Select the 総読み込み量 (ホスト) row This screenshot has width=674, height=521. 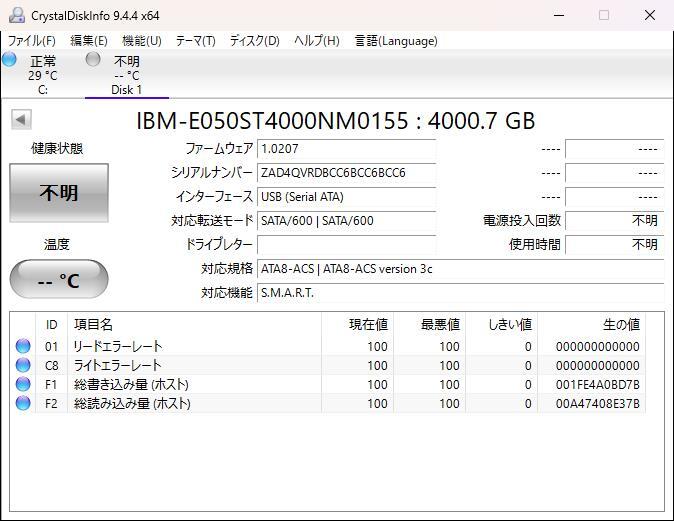click(x=328, y=403)
